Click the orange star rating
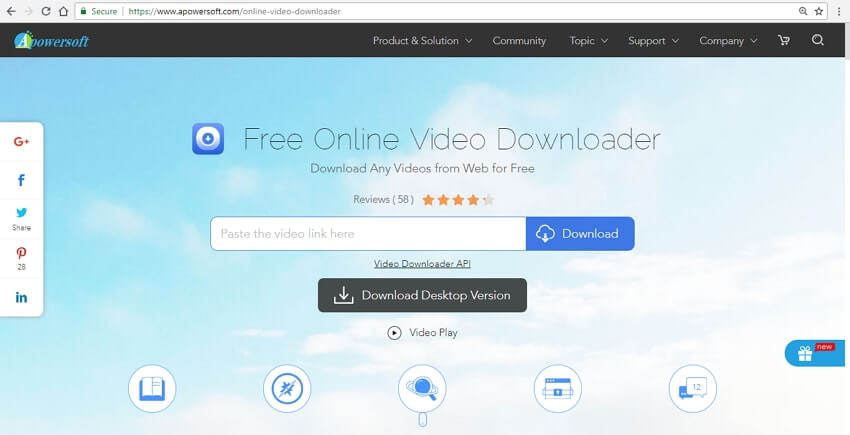 [x=458, y=200]
